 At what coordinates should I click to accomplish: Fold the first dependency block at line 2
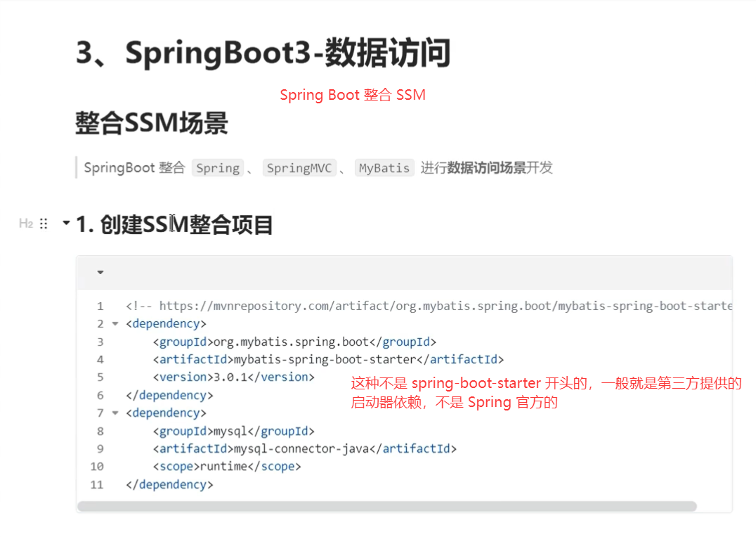[115, 324]
